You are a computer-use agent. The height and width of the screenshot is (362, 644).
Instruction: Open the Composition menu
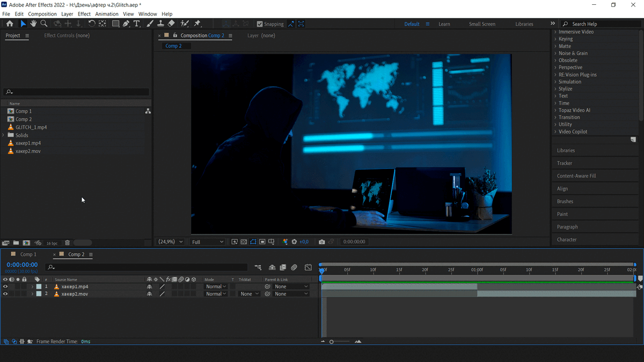point(42,14)
